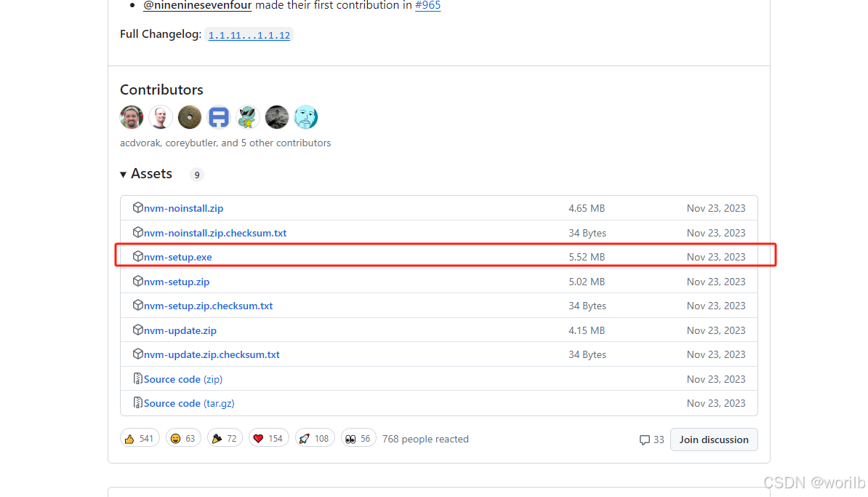
Task: Click the package icon beside nvm-noinstall.zip
Action: point(138,207)
